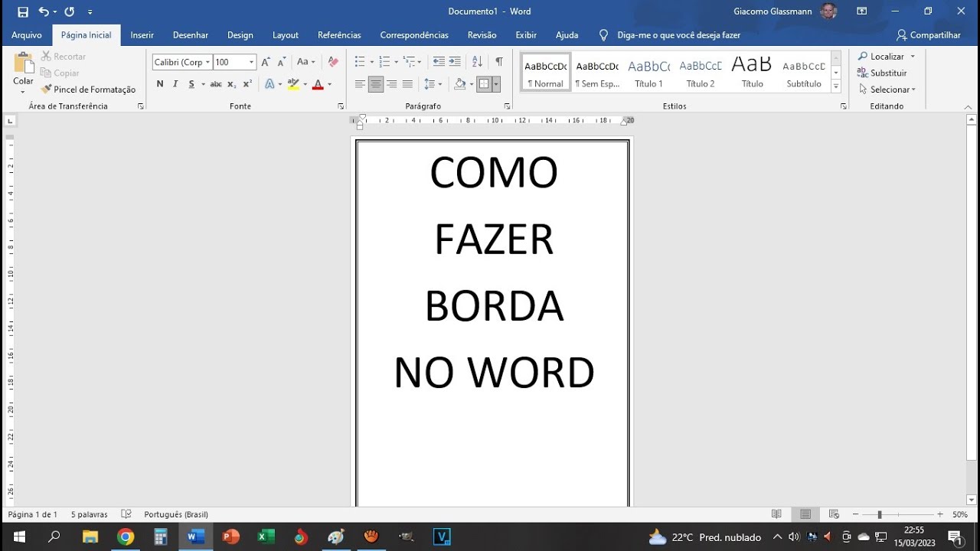Apply subscript formatting
Screen dimensions: 980x551
tap(232, 84)
